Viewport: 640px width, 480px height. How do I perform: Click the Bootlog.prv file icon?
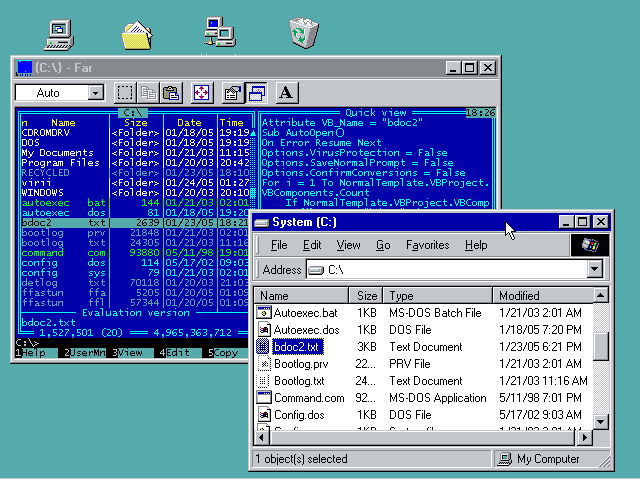click(x=264, y=364)
